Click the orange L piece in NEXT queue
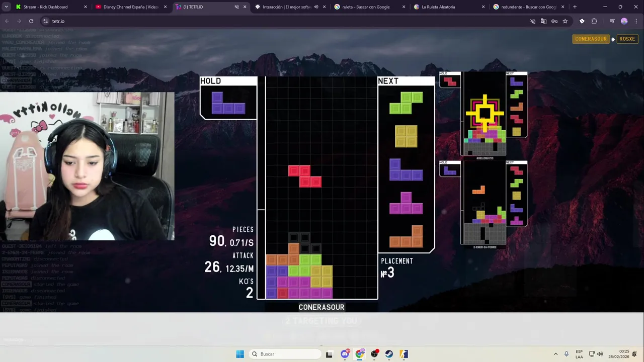Screen dimensions: 644x362 tap(406, 236)
